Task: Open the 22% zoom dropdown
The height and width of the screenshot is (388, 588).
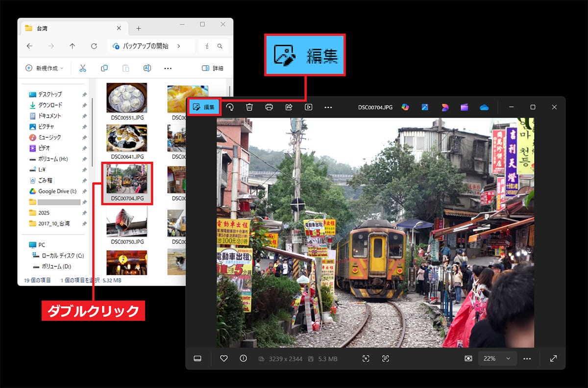Action: click(497, 359)
